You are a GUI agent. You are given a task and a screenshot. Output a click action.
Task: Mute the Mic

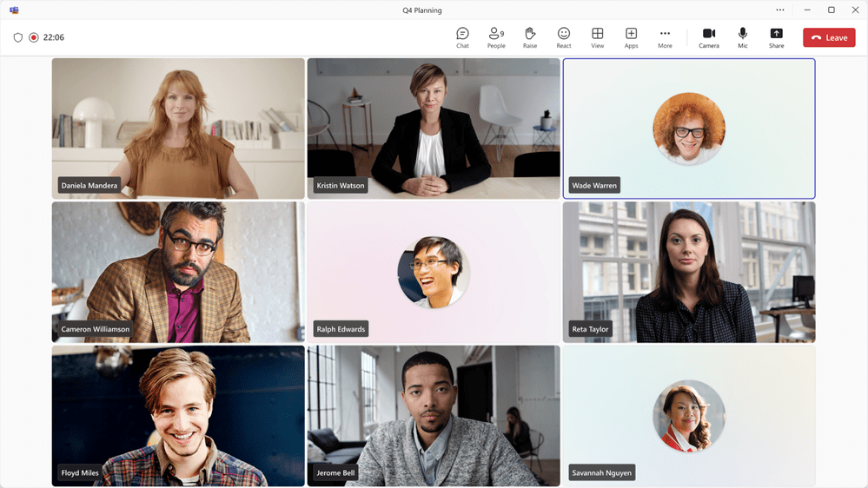pyautogui.click(x=743, y=37)
